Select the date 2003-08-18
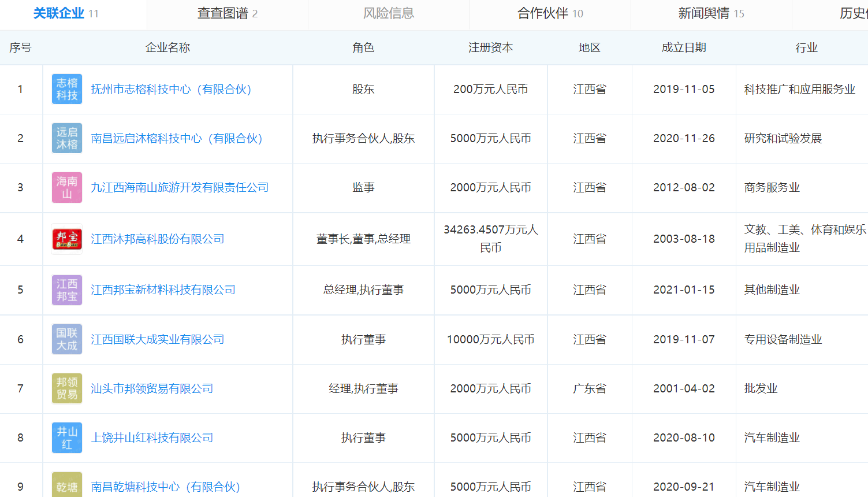The height and width of the screenshot is (497, 868). coord(684,239)
